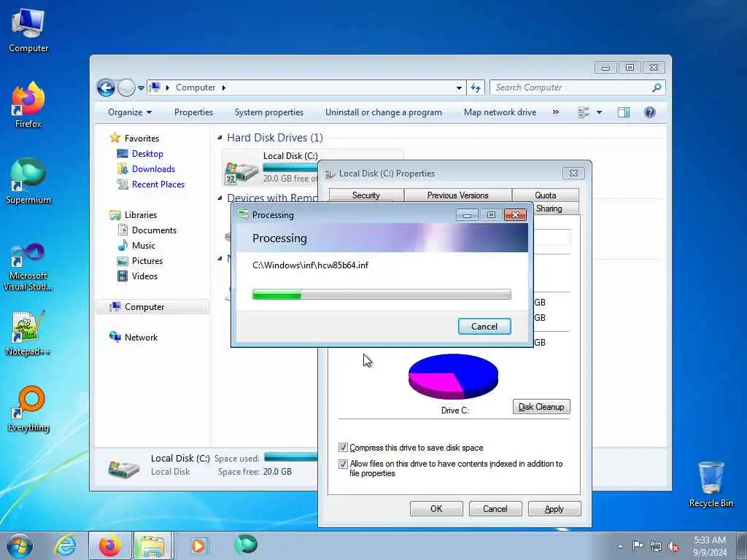Click the Action Center flag tray icon
Screen dimensions: 747x560
638,546
